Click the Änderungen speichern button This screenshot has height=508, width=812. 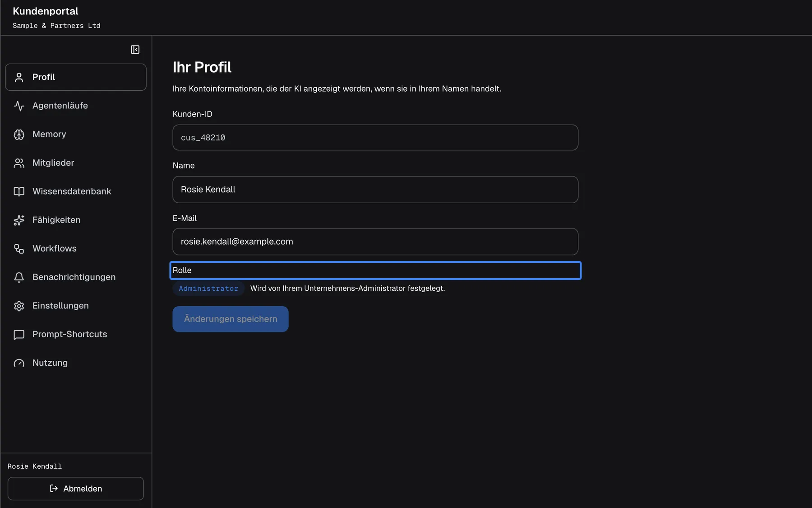(231, 319)
